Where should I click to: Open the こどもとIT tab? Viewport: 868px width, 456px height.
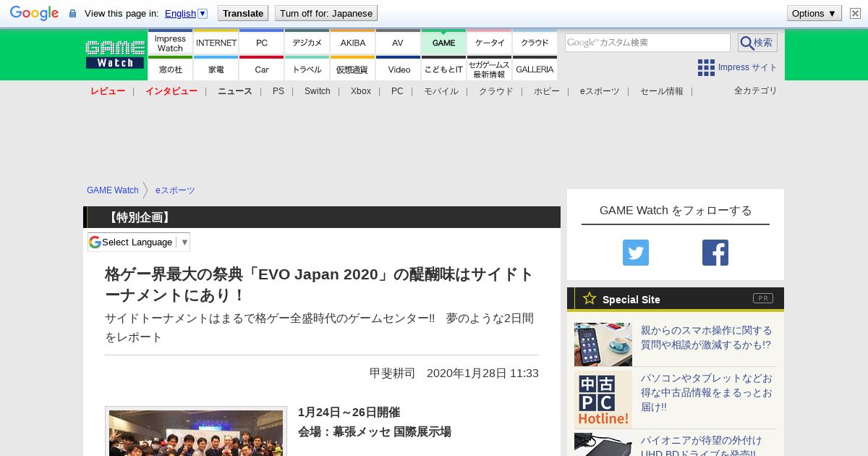coord(443,69)
